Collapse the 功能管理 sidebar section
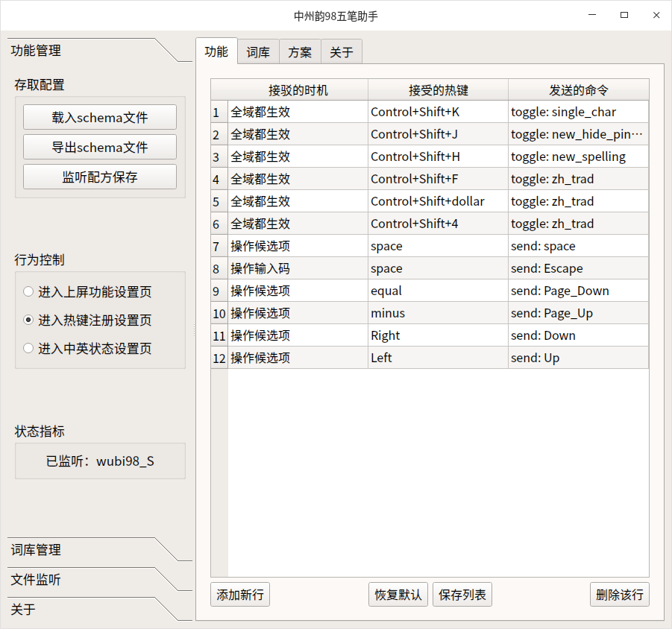This screenshot has width=672, height=629. pos(34,51)
